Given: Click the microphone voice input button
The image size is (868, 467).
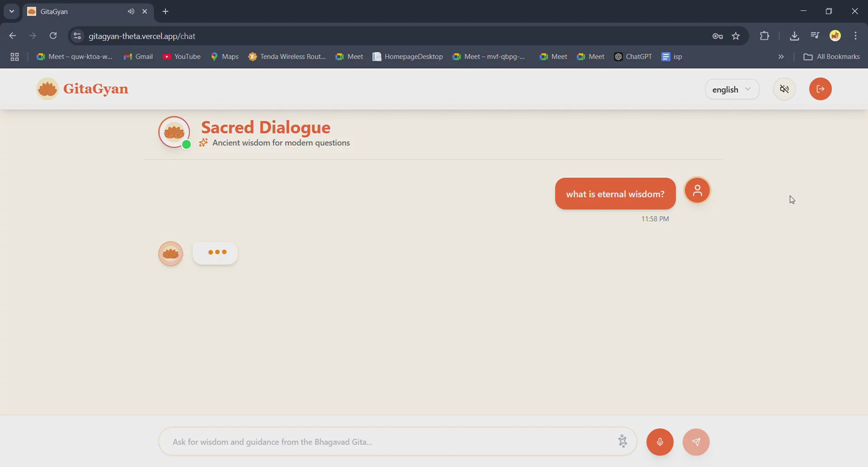Looking at the screenshot, I should [660, 442].
